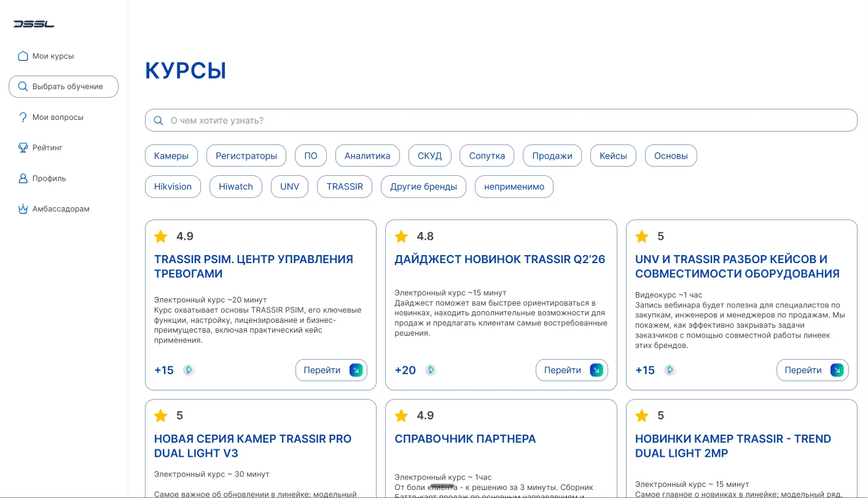Filter courses by Hikvision brand
This screenshot has width=868, height=498.
pos(173,186)
